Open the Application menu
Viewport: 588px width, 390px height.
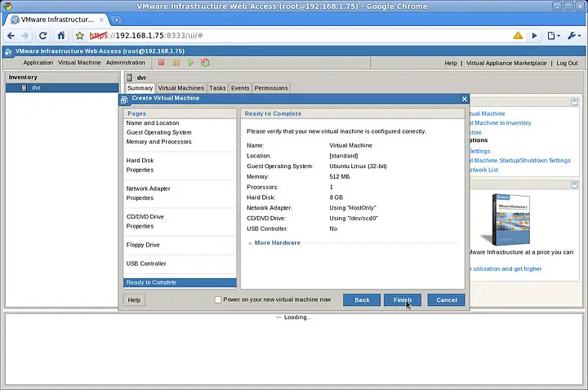tap(38, 63)
